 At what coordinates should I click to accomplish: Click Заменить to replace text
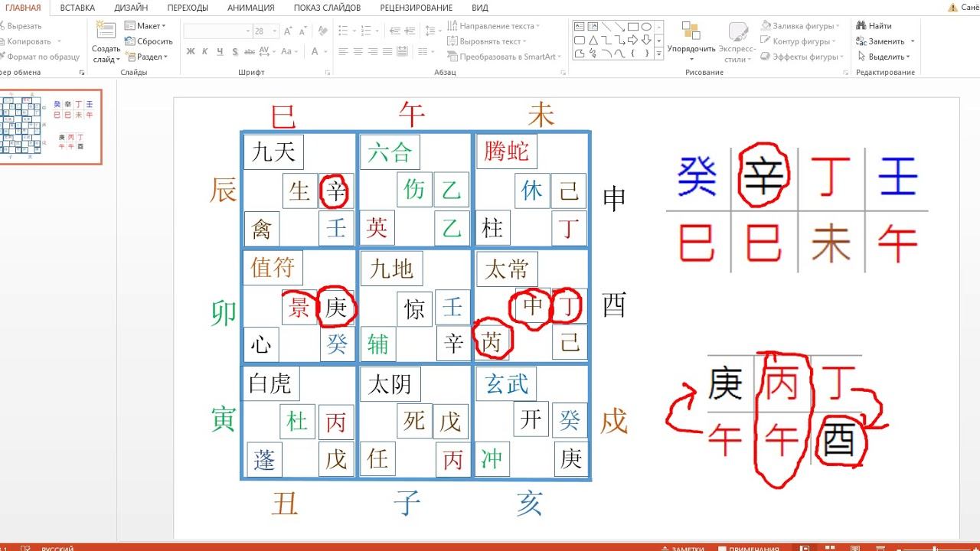[x=886, y=41]
